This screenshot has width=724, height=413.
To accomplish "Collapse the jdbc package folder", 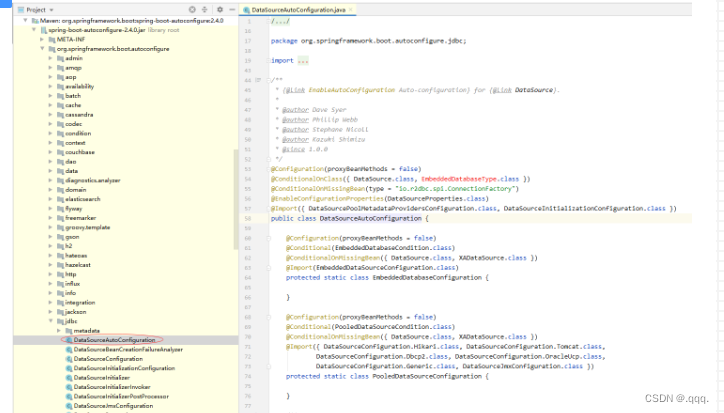I will 51,321.
